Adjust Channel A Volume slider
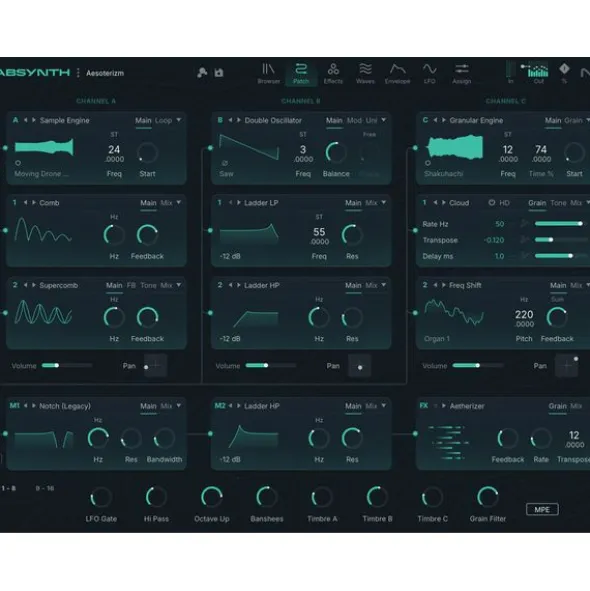Image resolution: width=590 pixels, height=591 pixels. pyautogui.click(x=67, y=365)
